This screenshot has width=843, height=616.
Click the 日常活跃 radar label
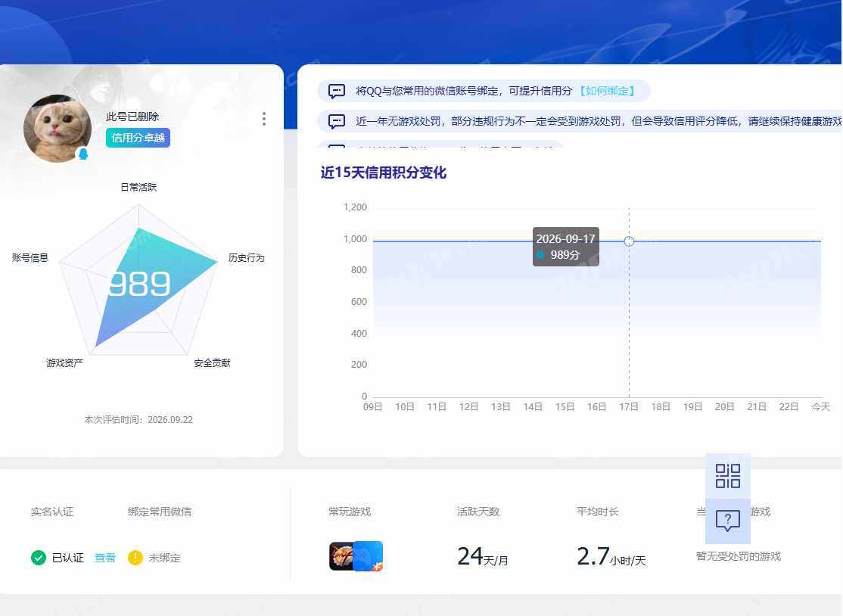click(x=138, y=187)
